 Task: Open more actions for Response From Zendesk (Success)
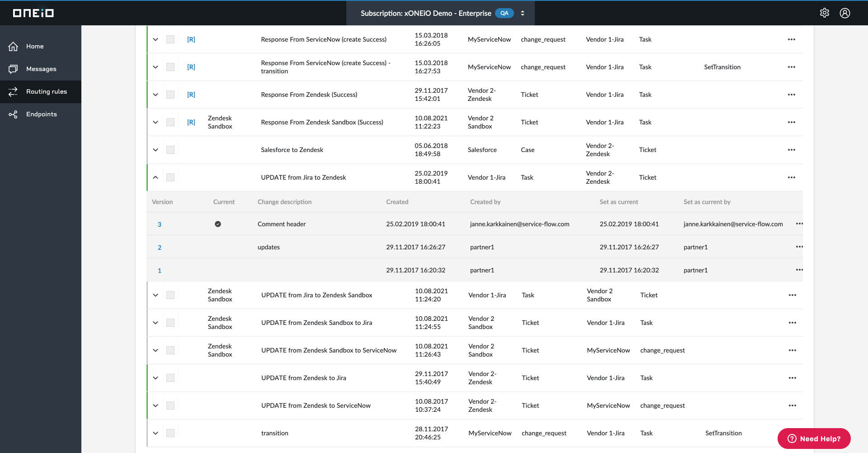pos(792,95)
